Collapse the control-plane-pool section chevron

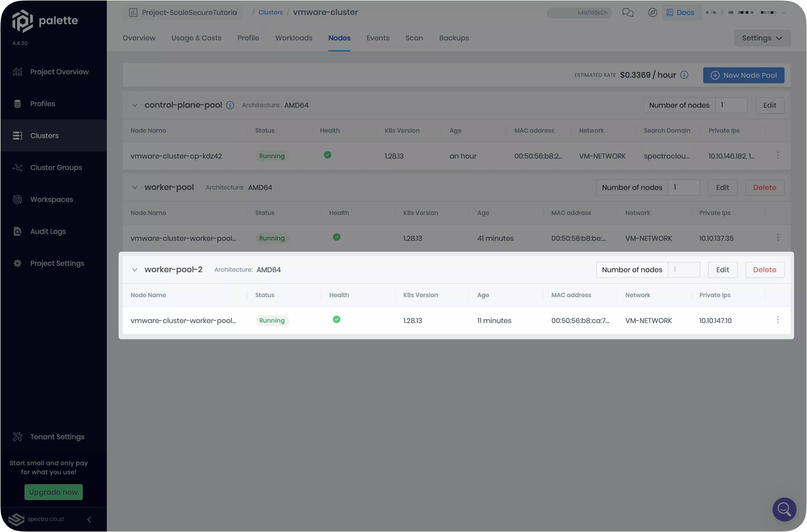coord(134,106)
